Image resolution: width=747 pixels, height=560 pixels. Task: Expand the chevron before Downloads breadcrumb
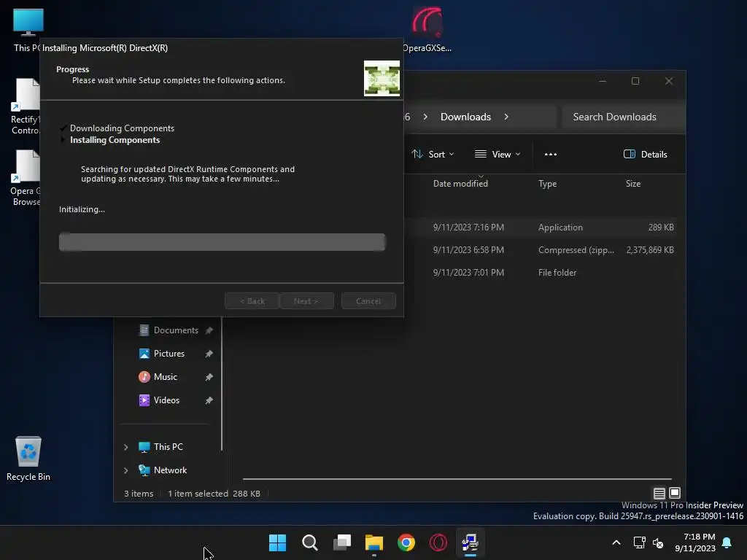[x=425, y=117]
